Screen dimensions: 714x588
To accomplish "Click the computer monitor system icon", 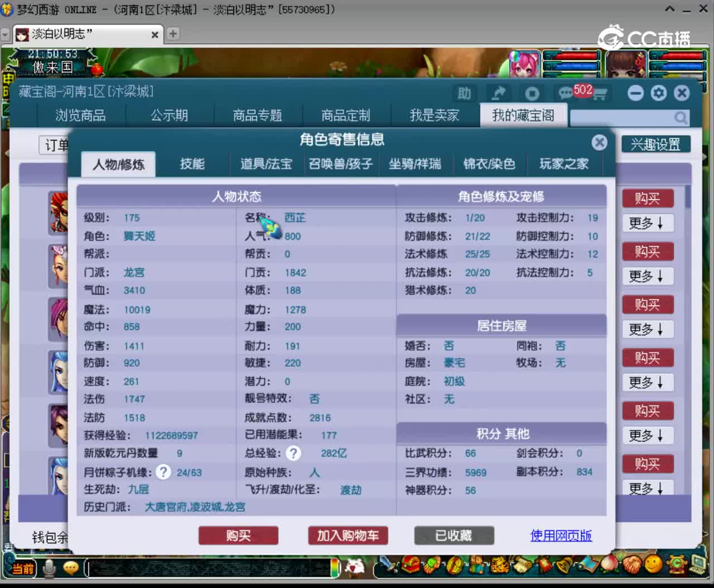I will [698, 565].
